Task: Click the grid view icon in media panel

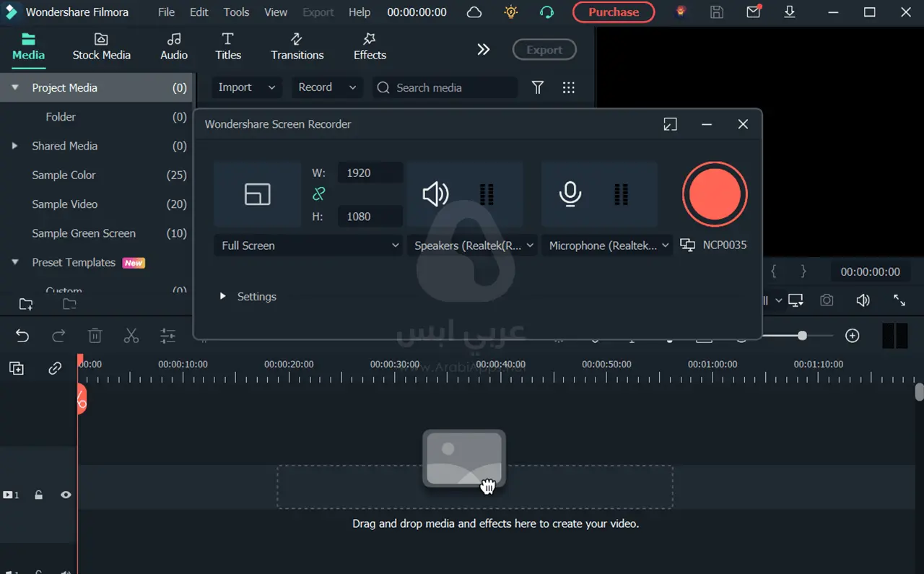Action: pos(569,87)
